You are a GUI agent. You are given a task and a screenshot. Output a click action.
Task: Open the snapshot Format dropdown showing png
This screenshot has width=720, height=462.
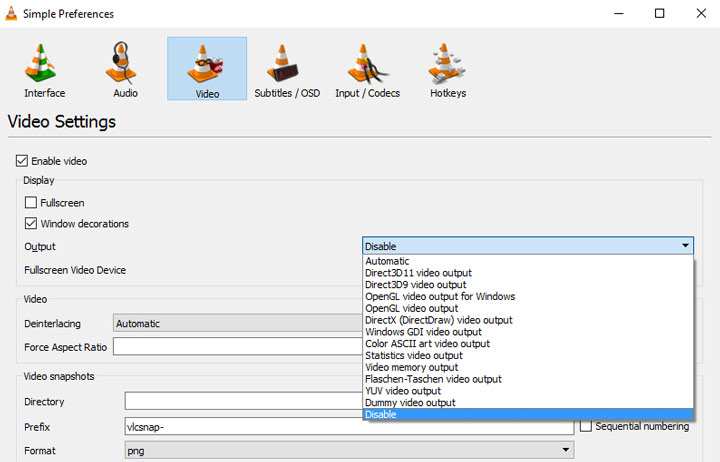pyautogui.click(x=349, y=451)
